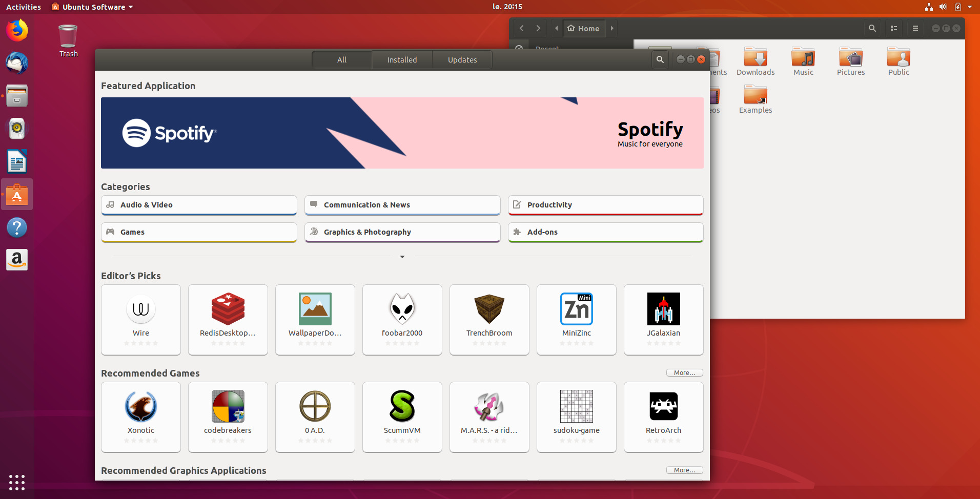Click More next to Recommended Games
The image size is (980, 499).
click(x=685, y=373)
